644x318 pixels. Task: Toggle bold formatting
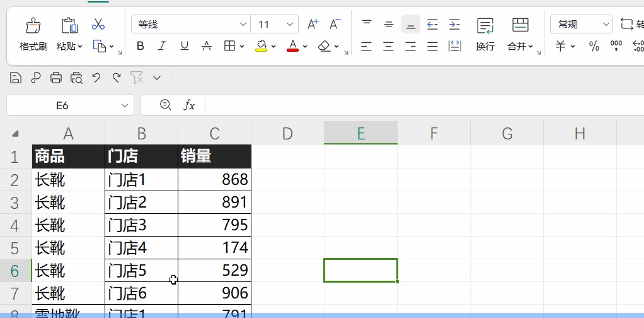pos(140,46)
